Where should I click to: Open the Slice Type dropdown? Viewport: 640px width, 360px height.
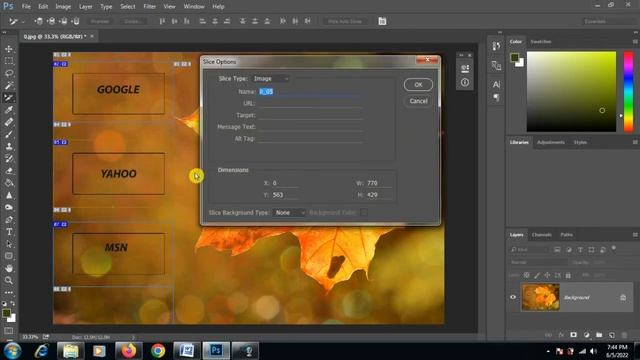271,78
